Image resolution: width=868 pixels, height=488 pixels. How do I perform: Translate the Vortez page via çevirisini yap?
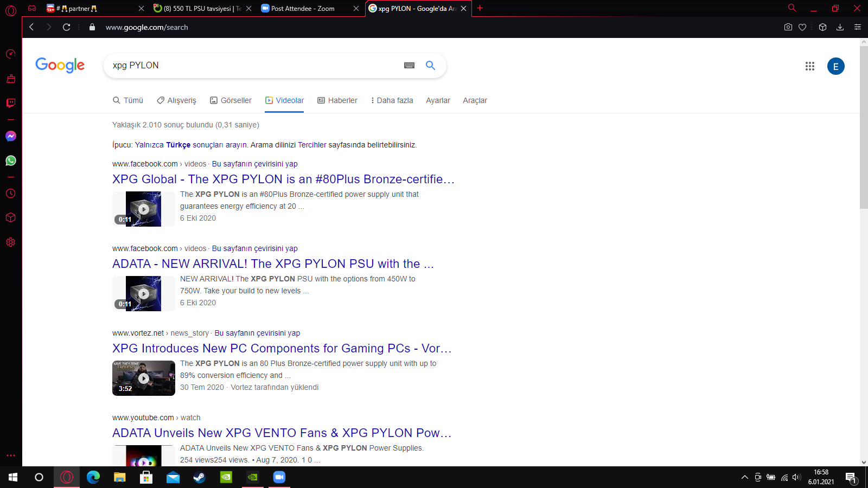257,333
